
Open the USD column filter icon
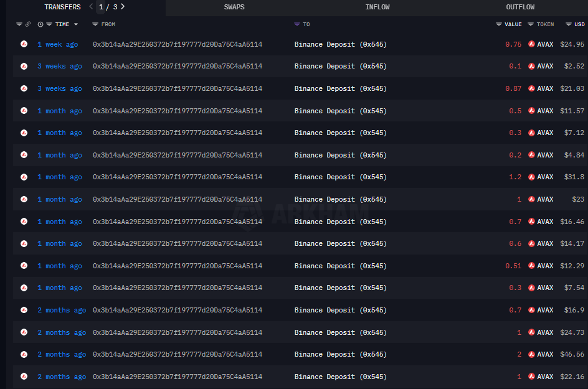pyautogui.click(x=569, y=24)
